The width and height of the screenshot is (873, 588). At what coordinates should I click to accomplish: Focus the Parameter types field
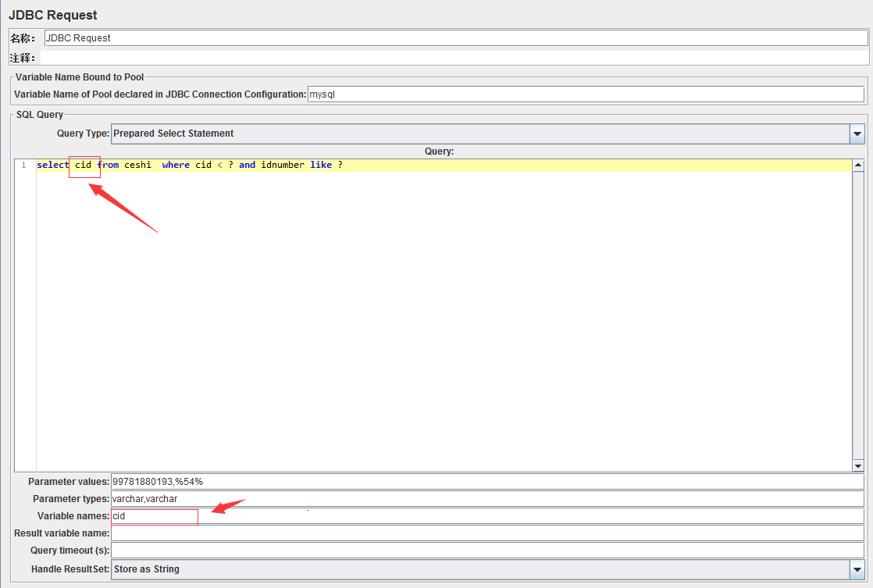[x=488, y=499]
